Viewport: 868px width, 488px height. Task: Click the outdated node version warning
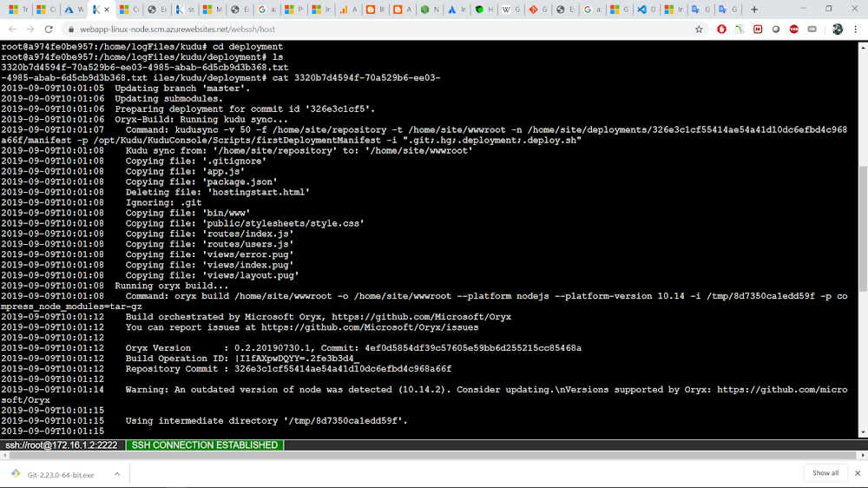[x=424, y=394]
